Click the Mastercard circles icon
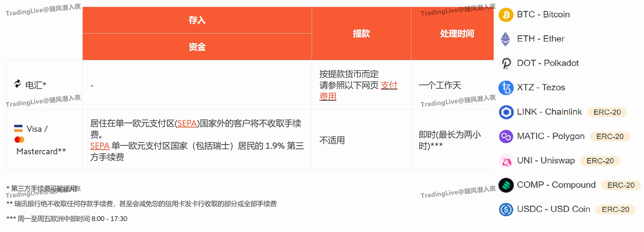 (19, 139)
